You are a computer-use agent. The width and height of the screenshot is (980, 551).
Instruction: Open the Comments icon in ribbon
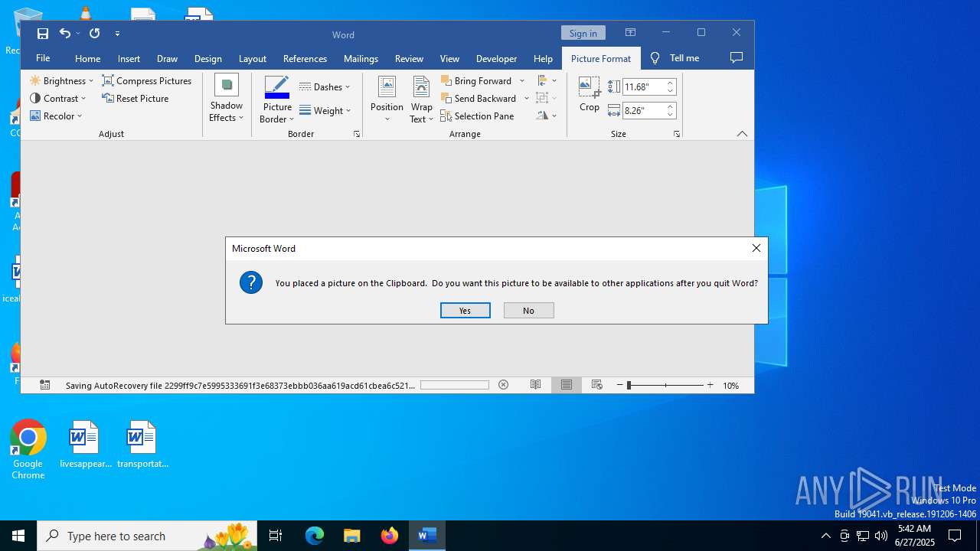click(737, 58)
